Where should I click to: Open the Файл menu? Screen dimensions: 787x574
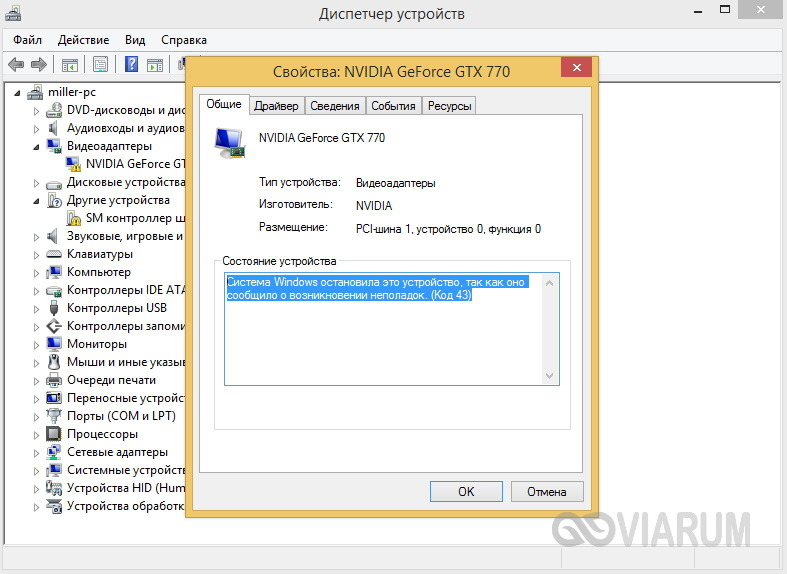click(x=27, y=40)
